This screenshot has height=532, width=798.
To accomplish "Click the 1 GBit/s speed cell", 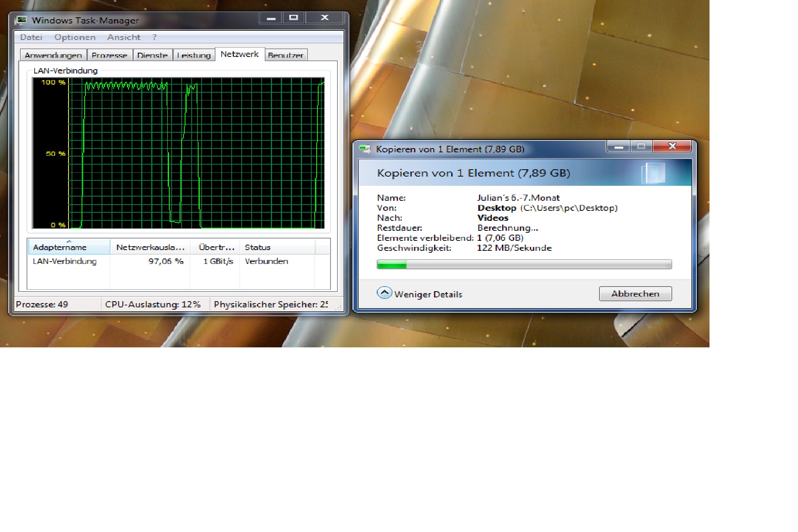I will (x=218, y=261).
